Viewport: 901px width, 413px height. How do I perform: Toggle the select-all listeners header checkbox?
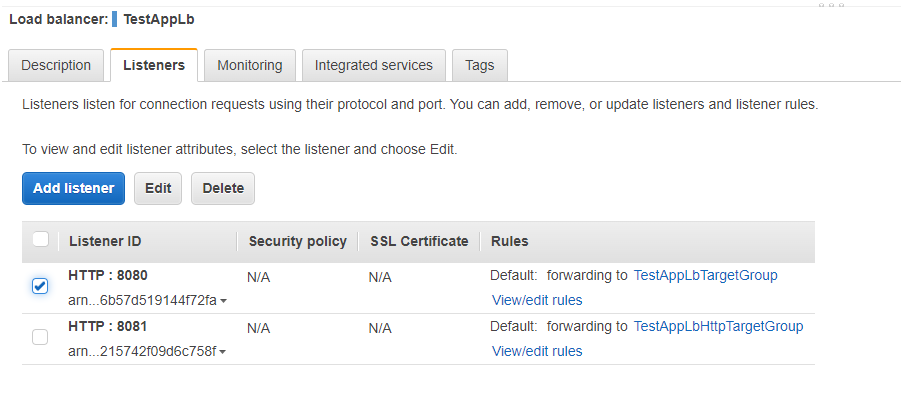(x=41, y=240)
